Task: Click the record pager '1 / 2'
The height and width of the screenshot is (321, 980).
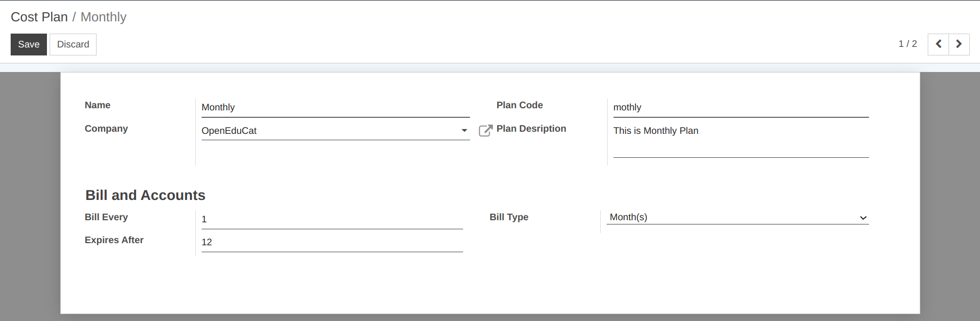Action: [x=907, y=44]
